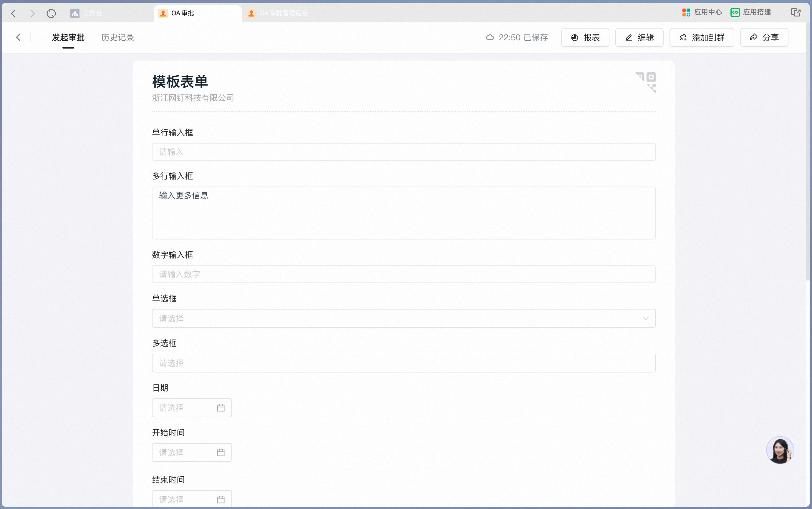This screenshot has width=812, height=509.
Task: Open the OA 审批管理后台 tab
Action: [x=278, y=13]
